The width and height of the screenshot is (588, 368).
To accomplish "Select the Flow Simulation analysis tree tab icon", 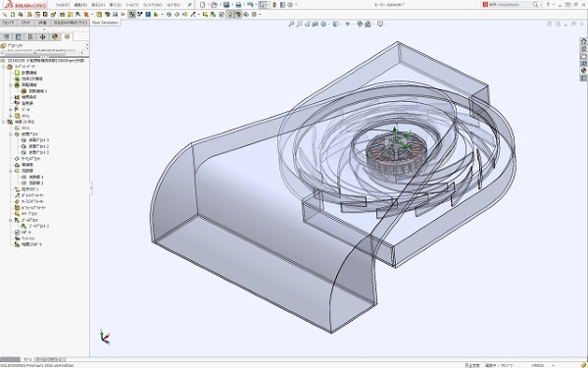I will (67, 36).
